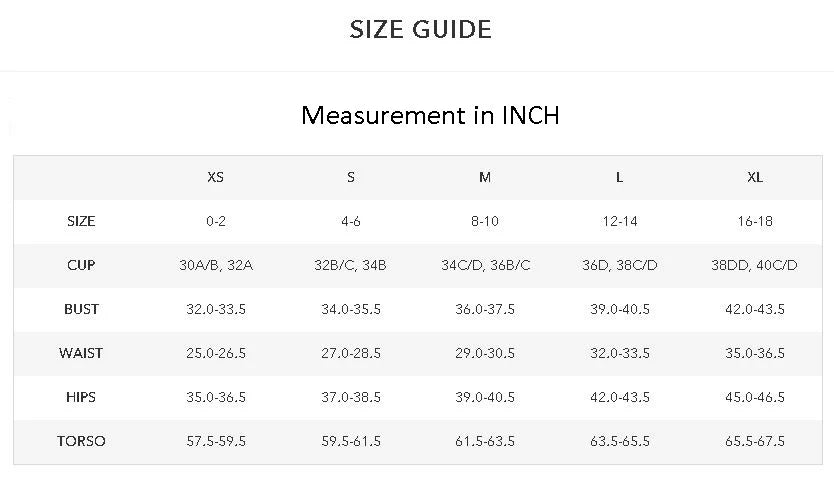This screenshot has width=834, height=489.
Task: Click the HIPS row label
Action: click(81, 397)
